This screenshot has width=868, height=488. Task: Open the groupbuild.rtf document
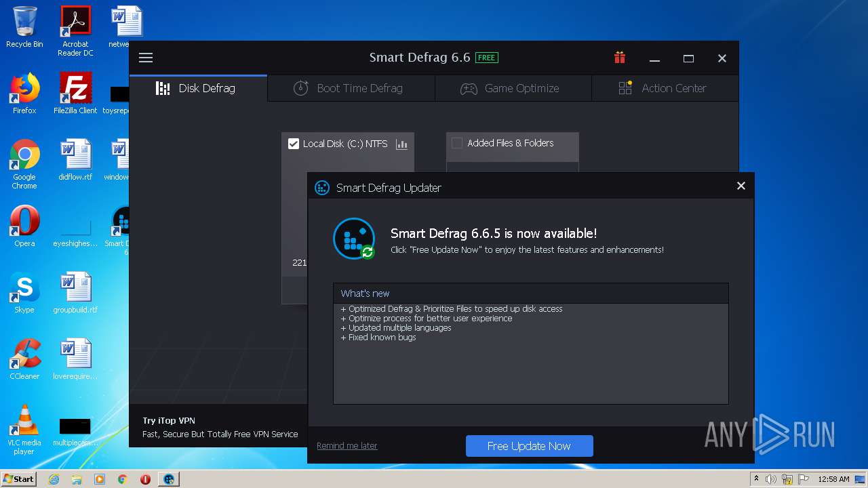[x=75, y=293]
